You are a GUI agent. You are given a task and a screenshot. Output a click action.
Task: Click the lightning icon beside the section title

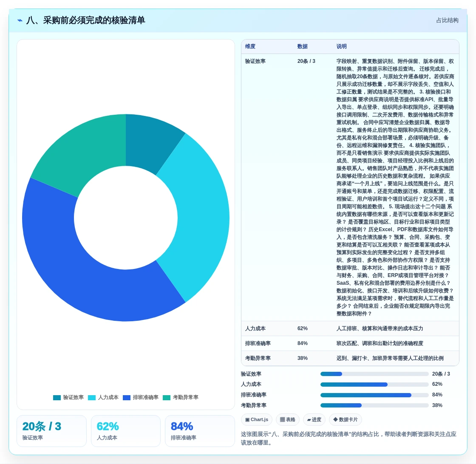point(20,21)
